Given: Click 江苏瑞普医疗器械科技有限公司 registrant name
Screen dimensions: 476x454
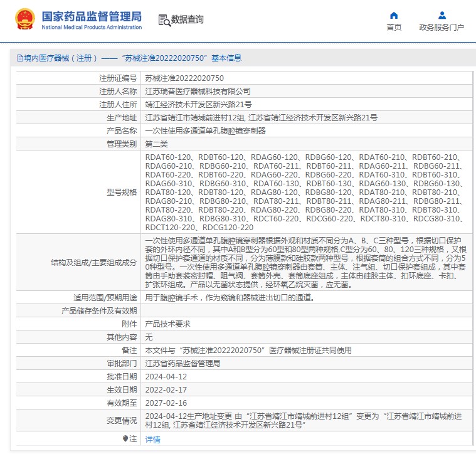Looking at the screenshot, I should point(198,92).
